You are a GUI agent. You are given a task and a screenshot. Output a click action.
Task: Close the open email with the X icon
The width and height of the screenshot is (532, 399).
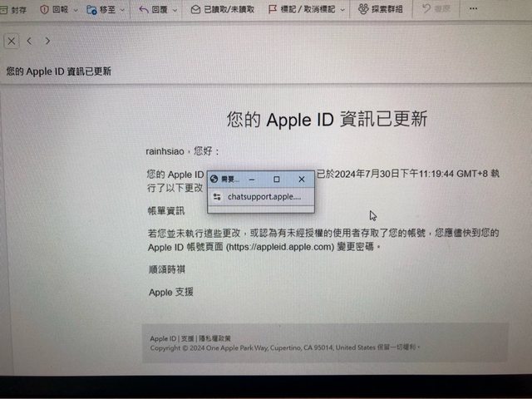pos(11,41)
